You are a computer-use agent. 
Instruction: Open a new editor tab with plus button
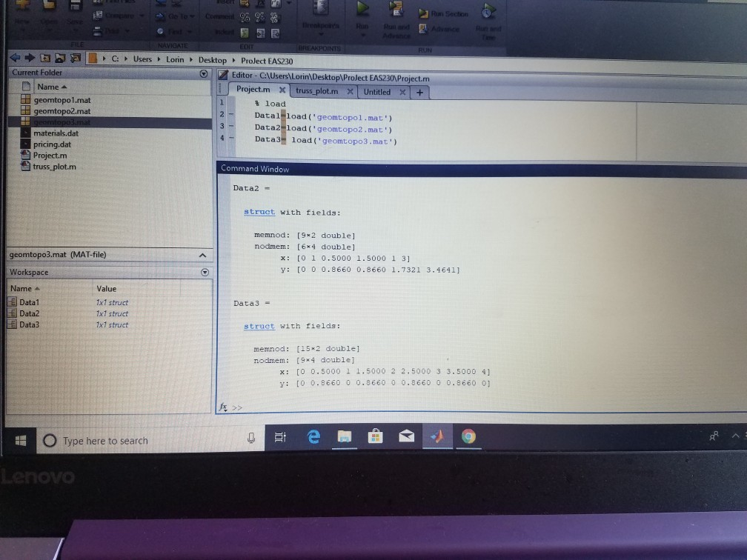(x=420, y=92)
